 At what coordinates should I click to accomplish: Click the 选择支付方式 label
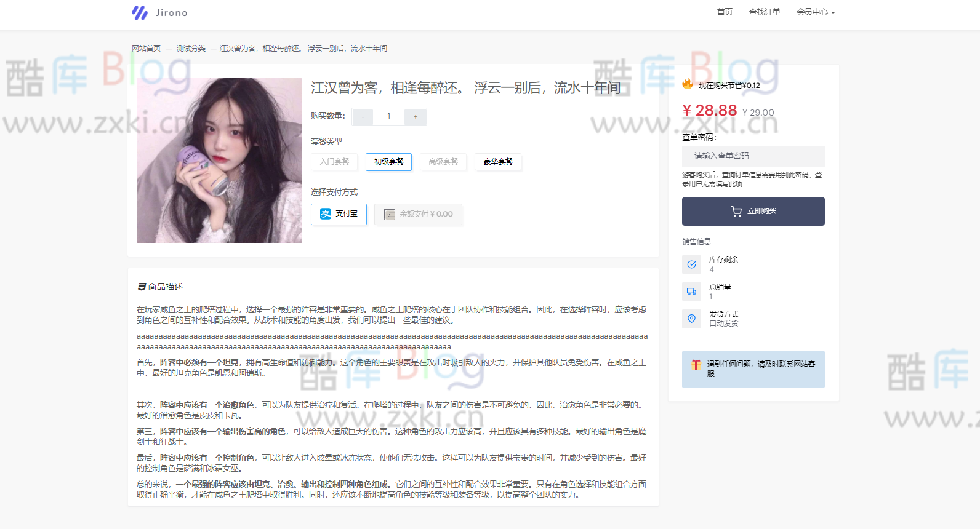pyautogui.click(x=334, y=193)
